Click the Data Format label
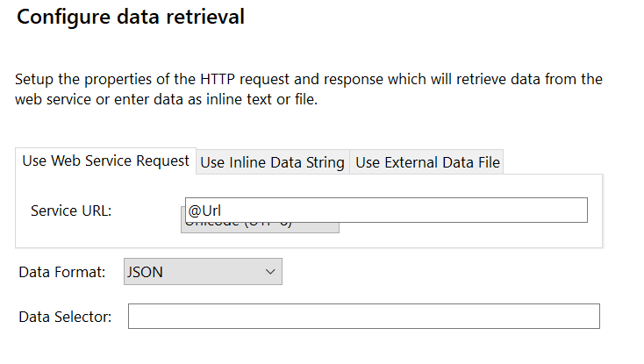Viewport: 644px width, 364px height. click(62, 272)
